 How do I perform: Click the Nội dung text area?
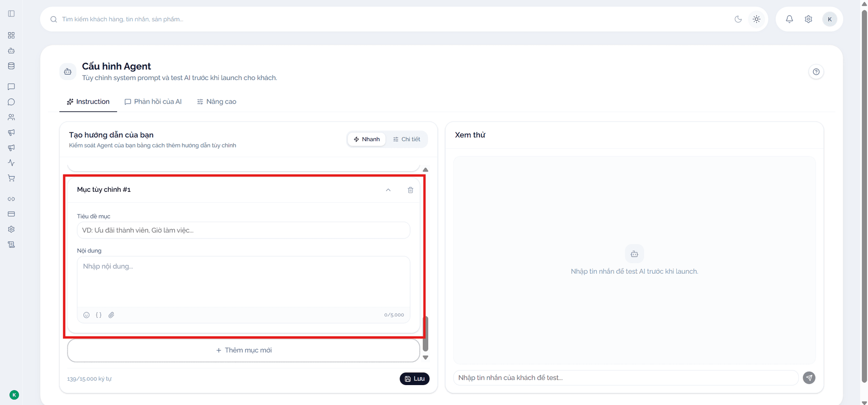click(244, 282)
